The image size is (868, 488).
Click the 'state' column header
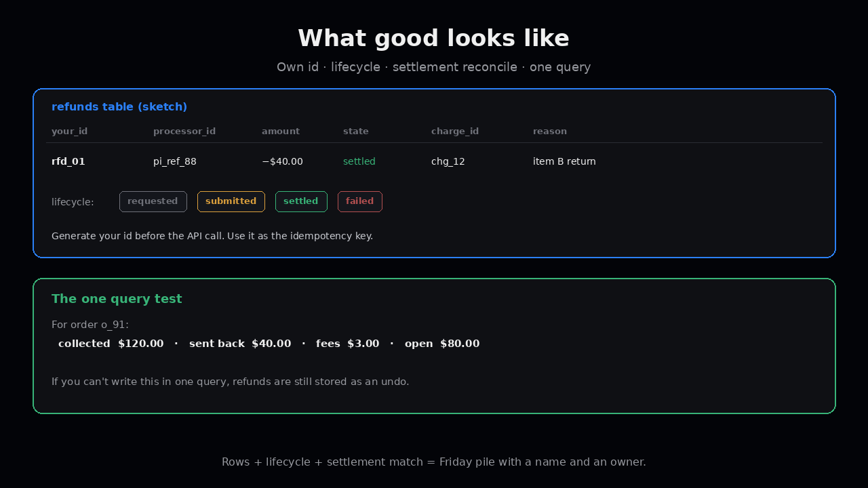coord(356,131)
